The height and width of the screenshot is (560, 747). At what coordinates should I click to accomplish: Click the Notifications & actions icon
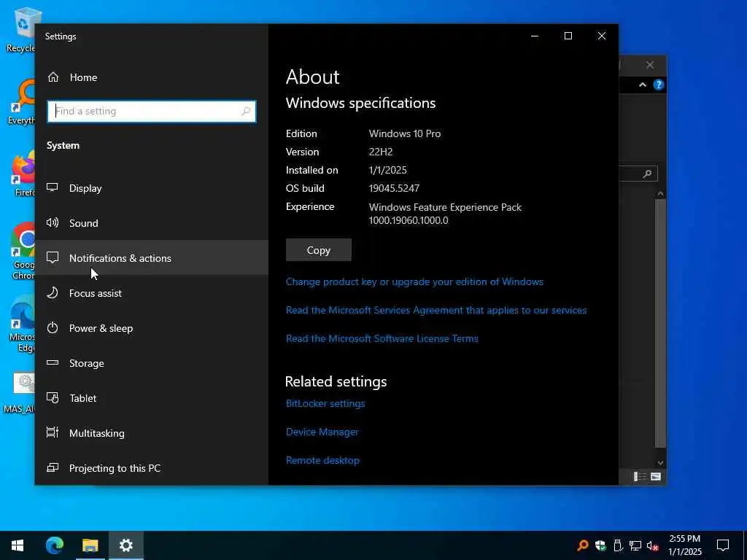tap(53, 257)
